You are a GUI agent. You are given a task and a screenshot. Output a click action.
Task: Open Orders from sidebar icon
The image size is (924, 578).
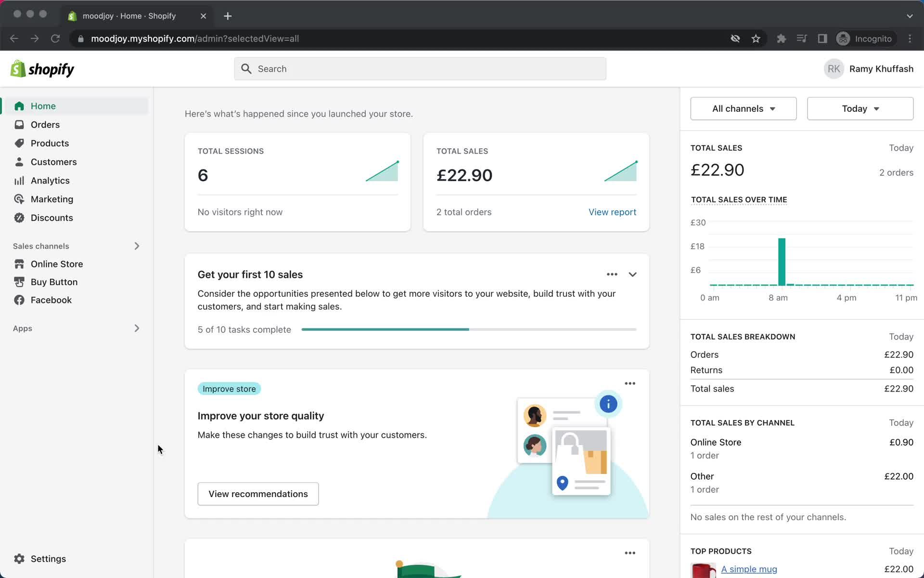[x=19, y=125]
